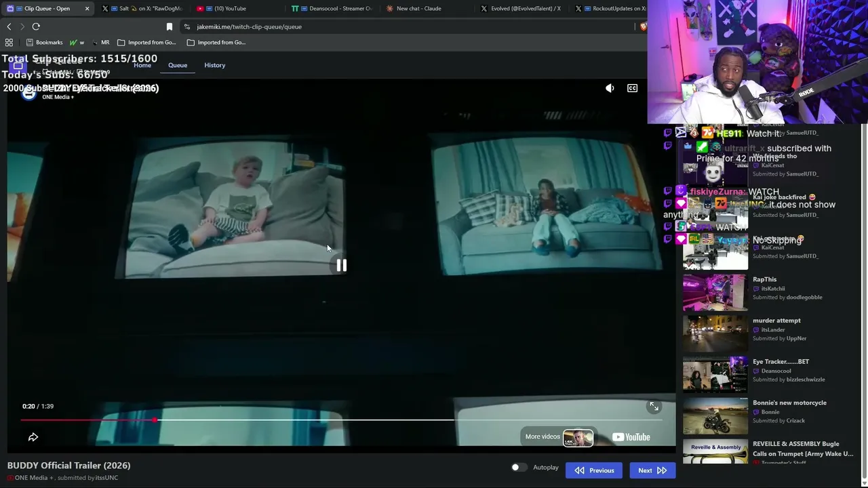The image size is (868, 488).
Task: Click the Eye Tracker.......BET clip title
Action: coord(781,362)
